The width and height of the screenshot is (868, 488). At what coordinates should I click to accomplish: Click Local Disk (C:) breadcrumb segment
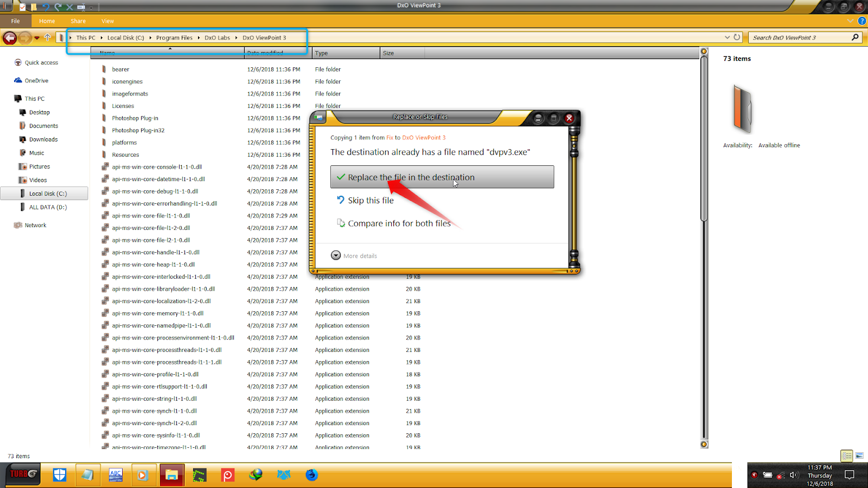pos(126,38)
